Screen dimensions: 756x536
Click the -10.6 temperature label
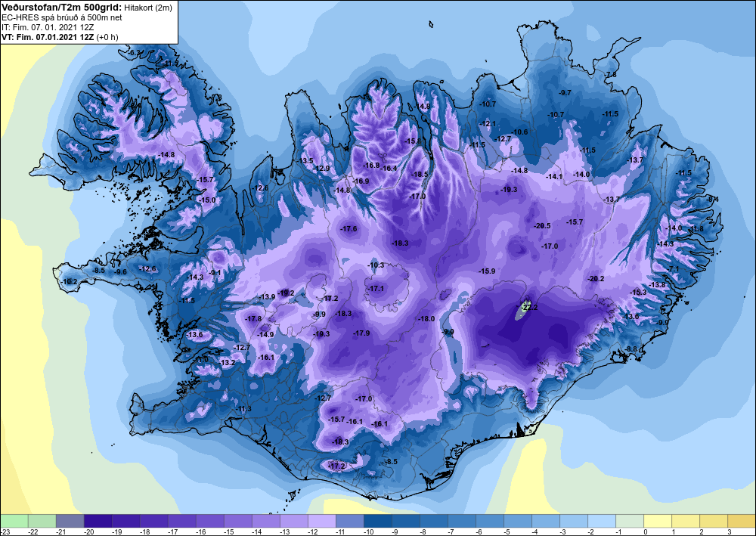point(520,132)
